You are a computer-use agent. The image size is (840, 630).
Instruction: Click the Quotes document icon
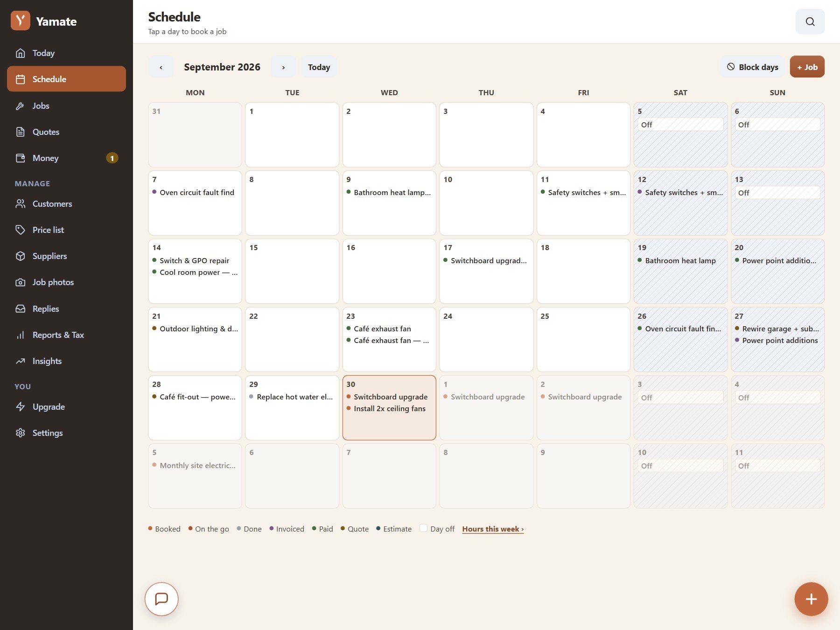[x=21, y=132]
